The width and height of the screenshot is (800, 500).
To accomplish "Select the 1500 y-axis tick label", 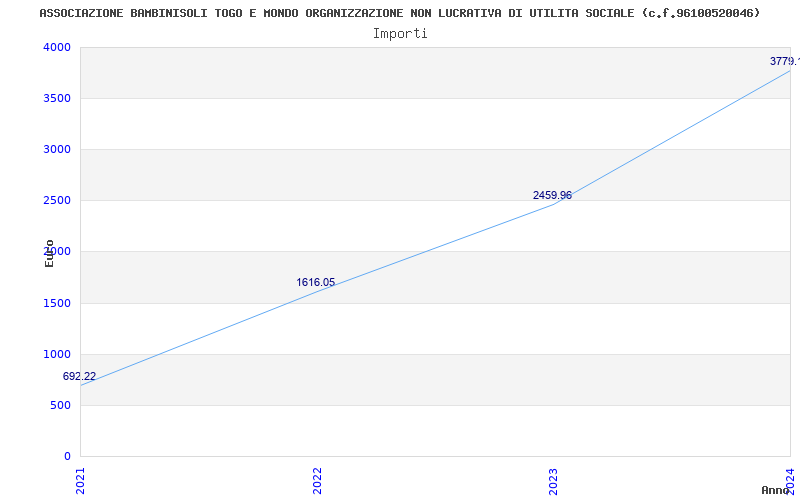I will 57,304.
